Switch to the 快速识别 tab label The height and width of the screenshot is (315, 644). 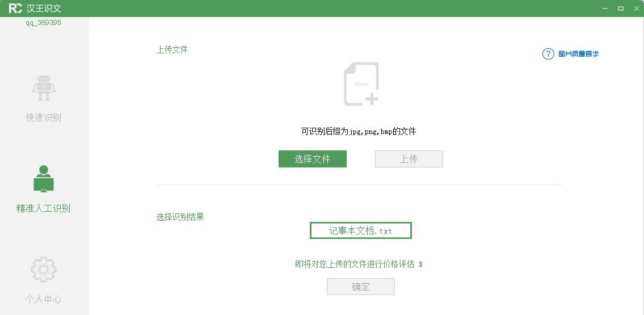point(44,117)
